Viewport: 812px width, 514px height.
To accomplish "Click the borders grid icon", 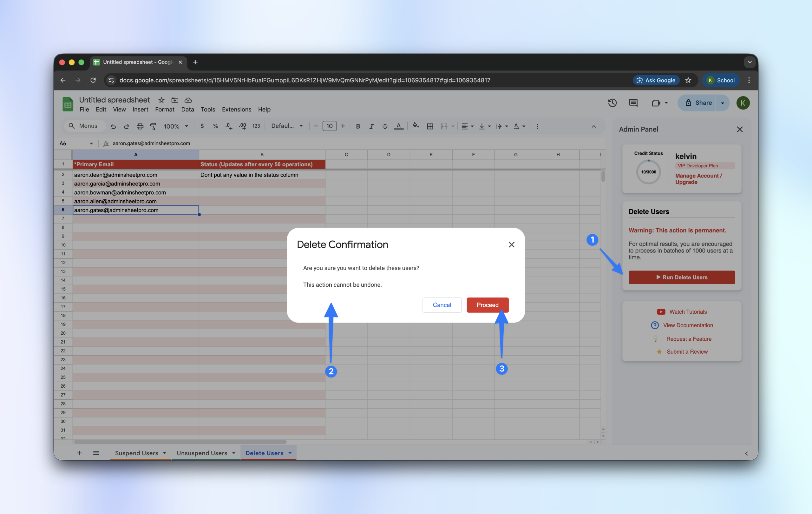I will click(x=430, y=126).
